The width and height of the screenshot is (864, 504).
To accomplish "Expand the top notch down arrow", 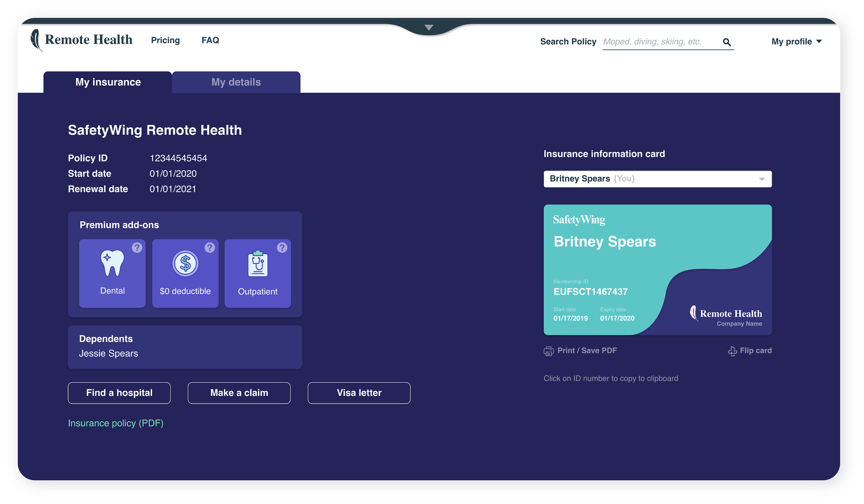I will coord(429,27).
